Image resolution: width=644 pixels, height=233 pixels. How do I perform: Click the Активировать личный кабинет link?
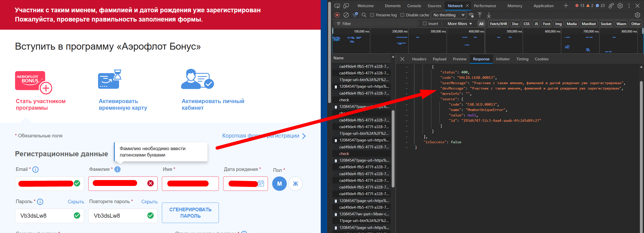tap(213, 105)
